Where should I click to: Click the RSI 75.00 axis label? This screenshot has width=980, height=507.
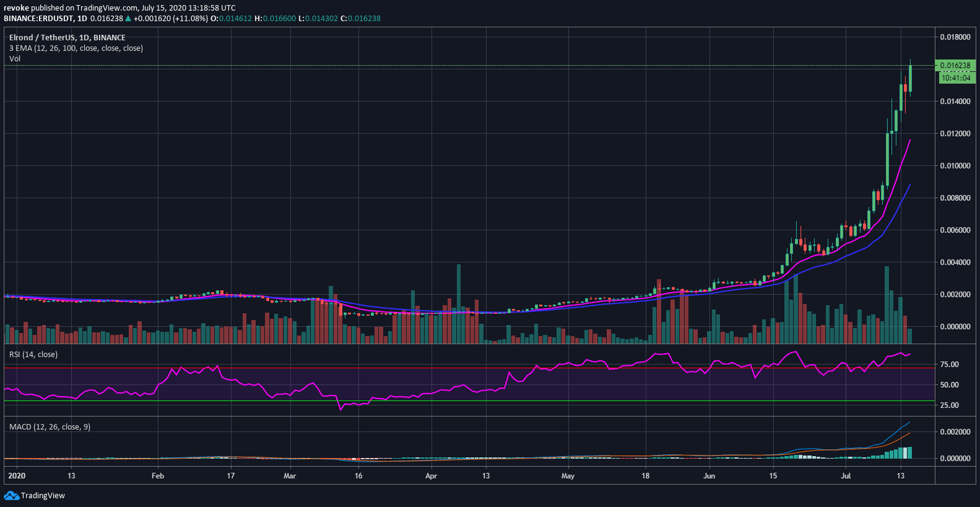point(949,365)
